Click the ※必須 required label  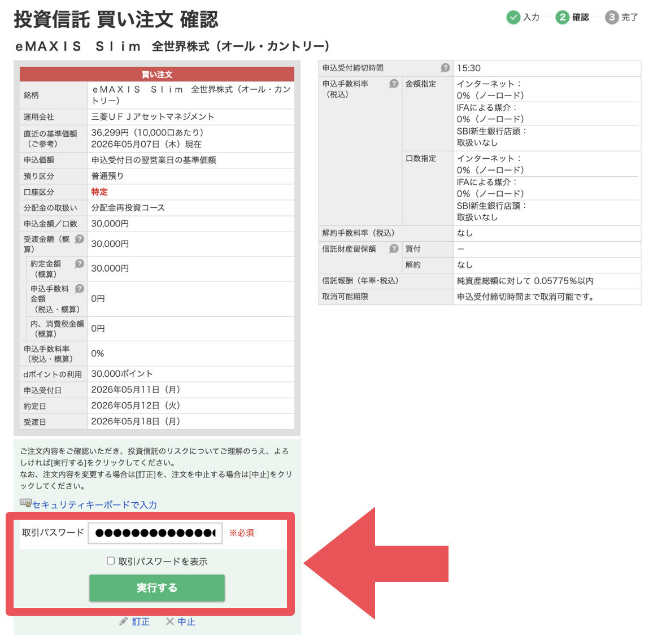coord(242,533)
